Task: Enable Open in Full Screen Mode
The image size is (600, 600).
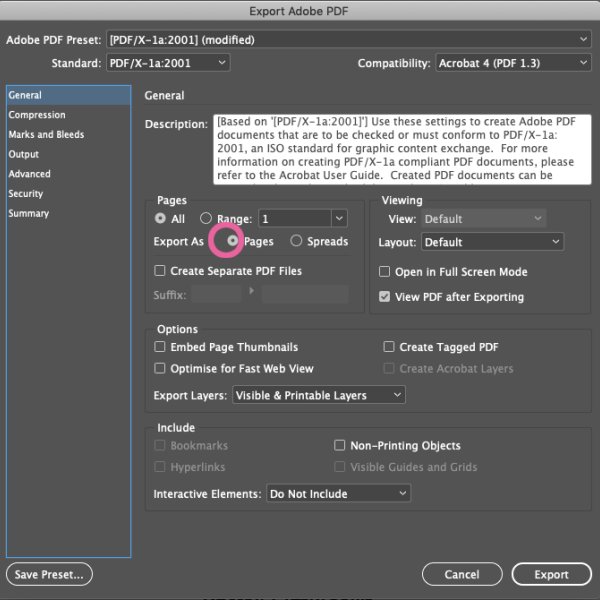Action: click(384, 272)
